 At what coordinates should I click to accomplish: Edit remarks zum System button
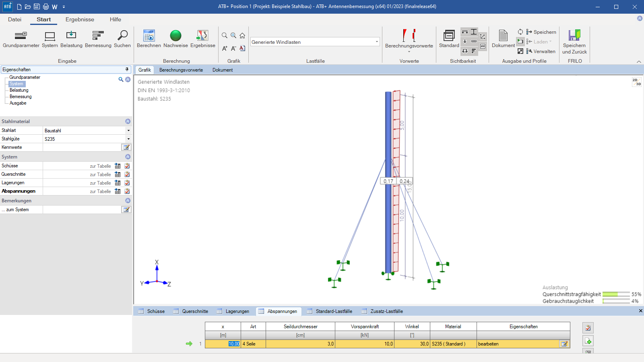coord(126,210)
